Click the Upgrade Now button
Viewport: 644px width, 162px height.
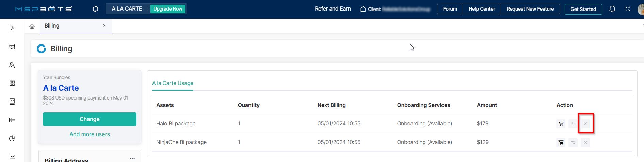pyautogui.click(x=168, y=9)
